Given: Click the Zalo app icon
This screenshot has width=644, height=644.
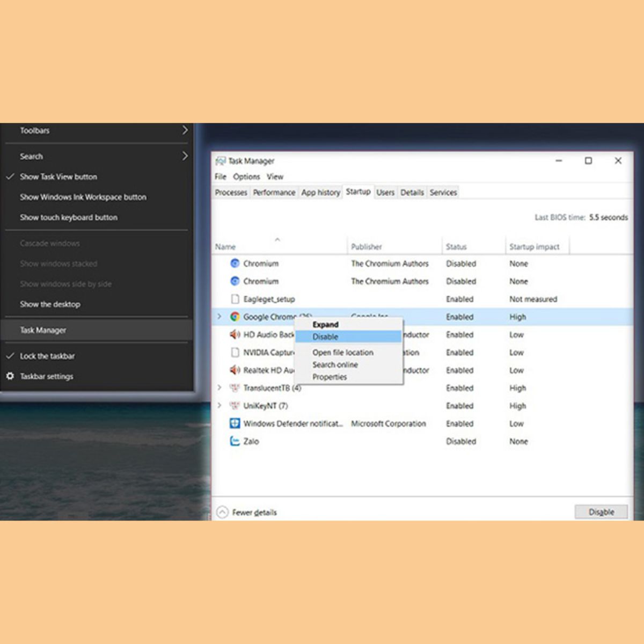Looking at the screenshot, I should pos(235,441).
